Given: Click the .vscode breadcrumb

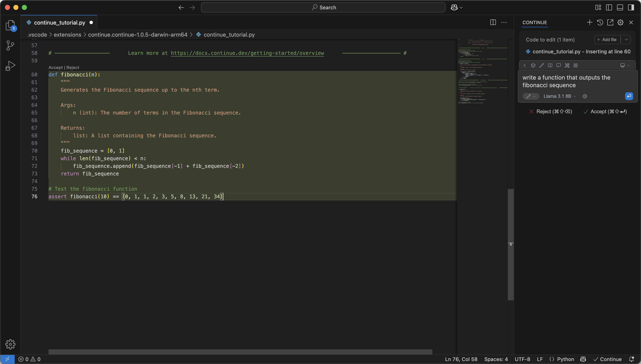Looking at the screenshot, I should pos(37,34).
